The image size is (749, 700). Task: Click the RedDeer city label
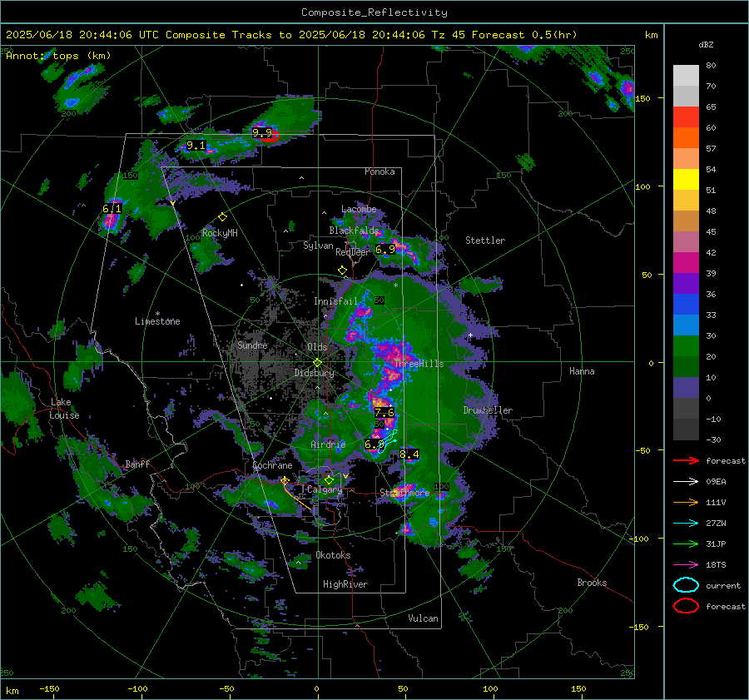[x=353, y=252]
